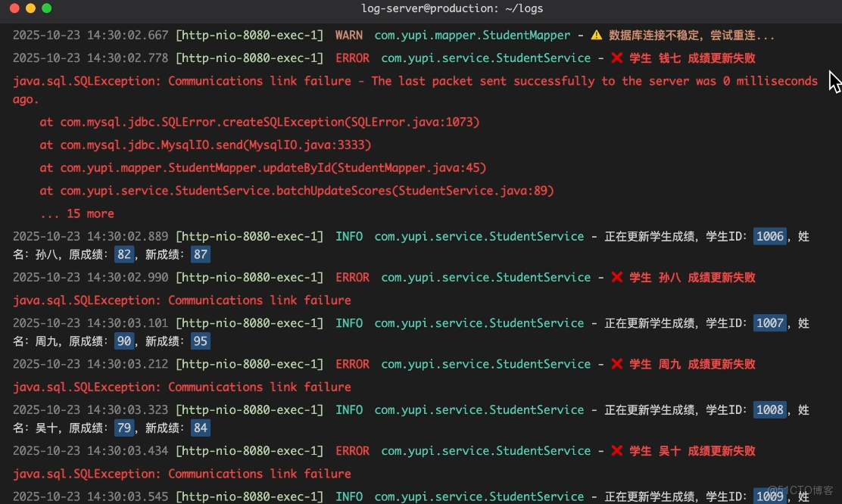Click the red X icon next to 孙八 error
This screenshot has width=842, height=504.
click(x=617, y=277)
